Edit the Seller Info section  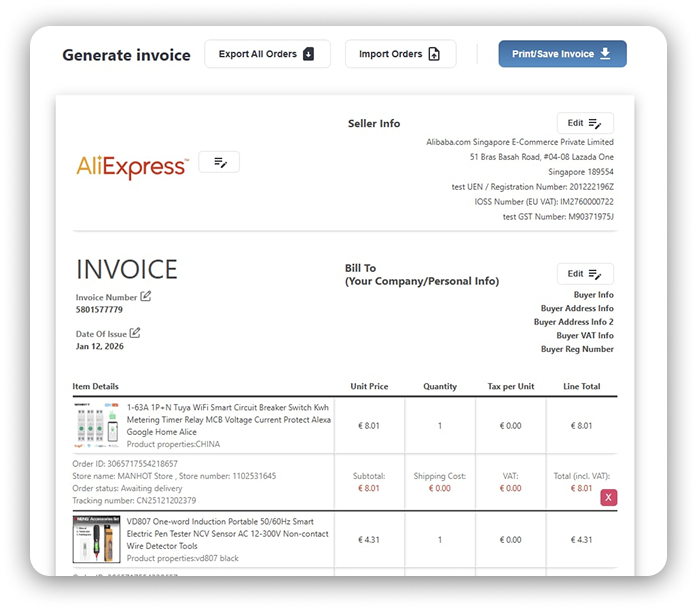coord(585,123)
